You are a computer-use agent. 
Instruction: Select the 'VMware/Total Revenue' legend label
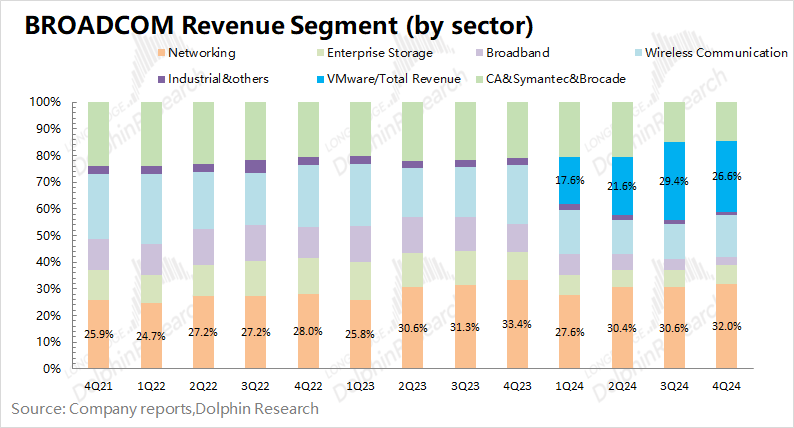click(x=394, y=79)
